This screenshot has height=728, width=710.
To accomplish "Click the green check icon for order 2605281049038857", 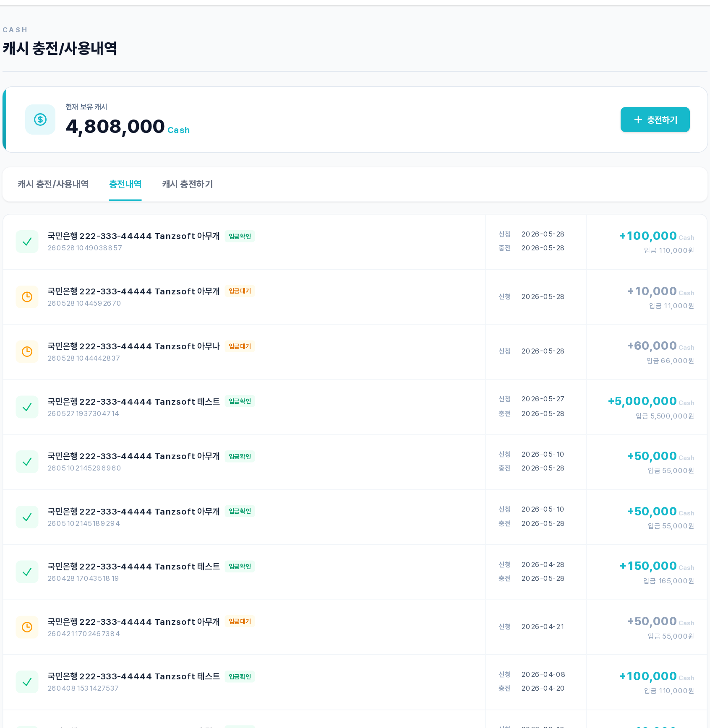I will (x=27, y=242).
